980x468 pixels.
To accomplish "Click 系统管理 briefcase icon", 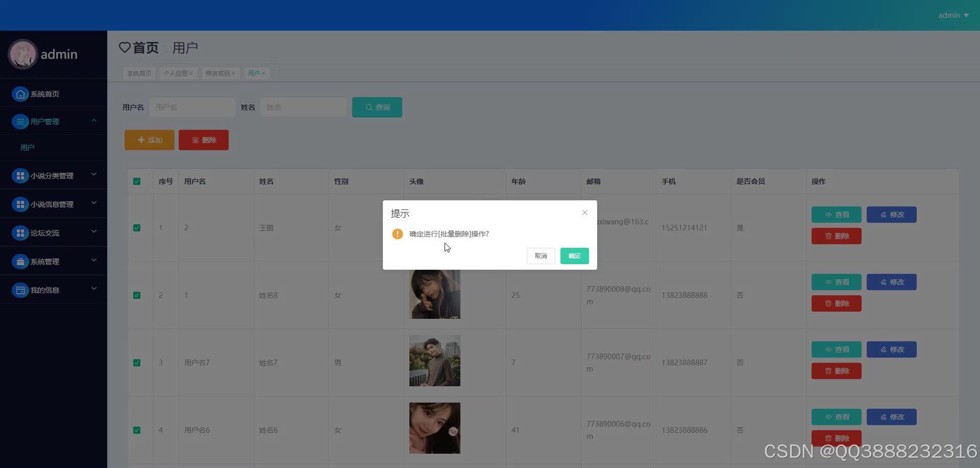I will [x=20, y=262].
